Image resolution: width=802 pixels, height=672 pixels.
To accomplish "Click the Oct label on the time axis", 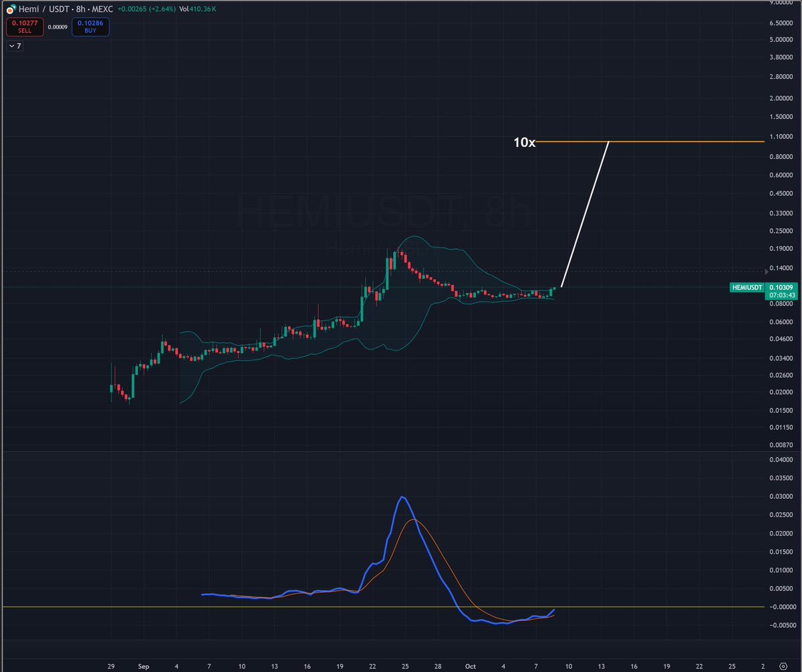I will [x=470, y=666].
